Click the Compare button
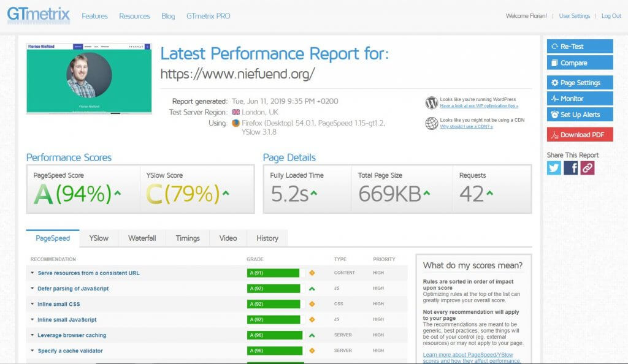 click(580, 63)
